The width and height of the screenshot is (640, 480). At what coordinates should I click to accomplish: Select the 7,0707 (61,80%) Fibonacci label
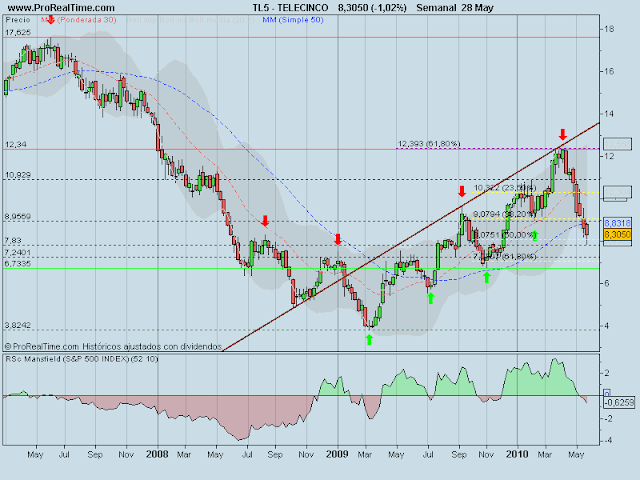tap(505, 256)
